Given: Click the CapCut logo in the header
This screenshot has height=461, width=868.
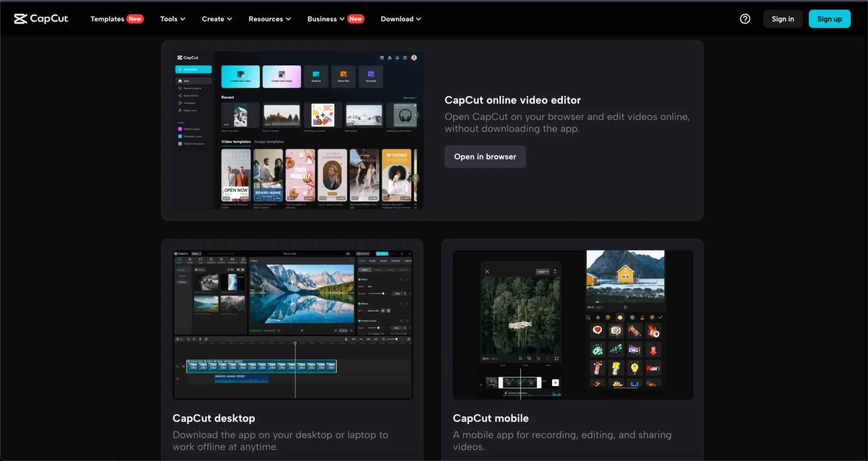Looking at the screenshot, I should pos(41,19).
